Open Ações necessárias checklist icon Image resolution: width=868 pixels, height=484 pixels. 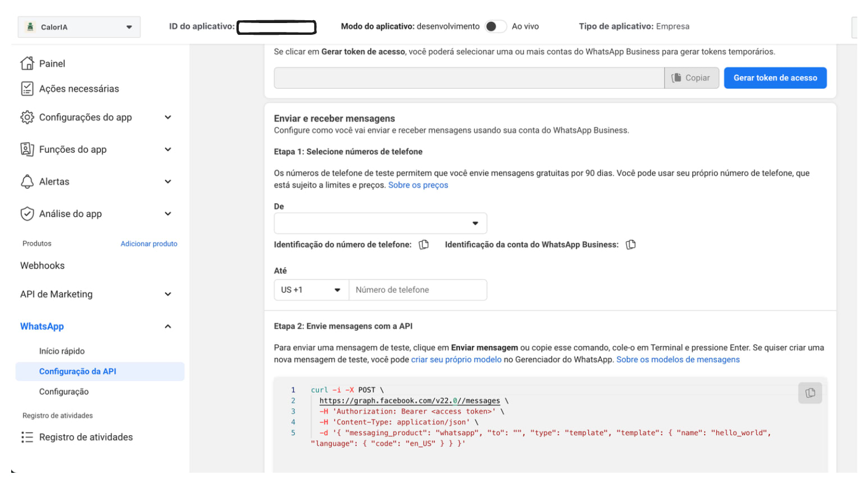27,89
